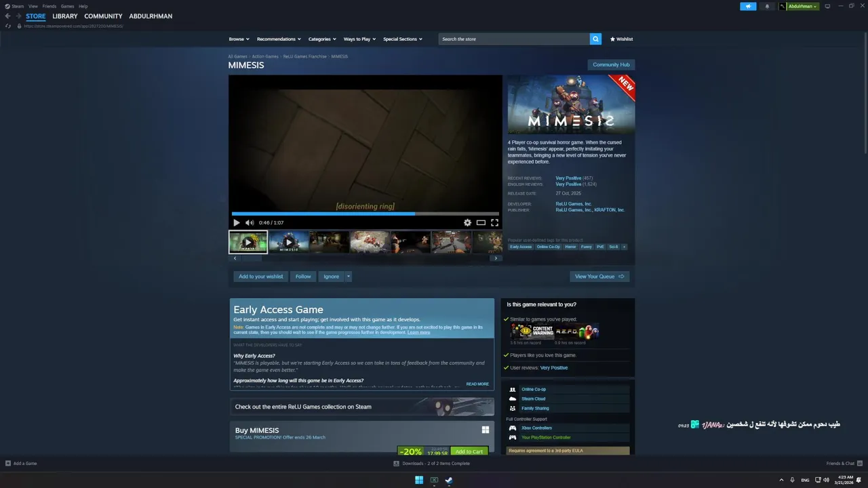868x488 pixels.
Task: Click the Windows platform icon in Buy box
Action: click(x=486, y=430)
